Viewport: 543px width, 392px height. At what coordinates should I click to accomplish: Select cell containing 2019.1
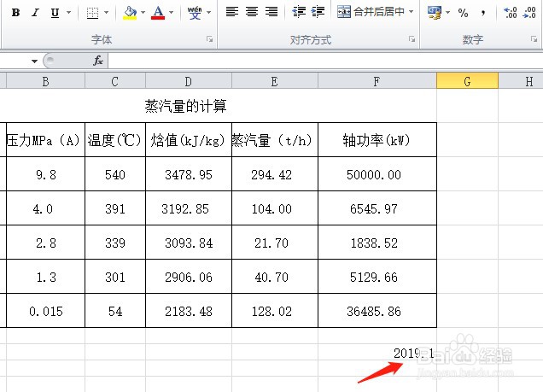click(x=377, y=353)
